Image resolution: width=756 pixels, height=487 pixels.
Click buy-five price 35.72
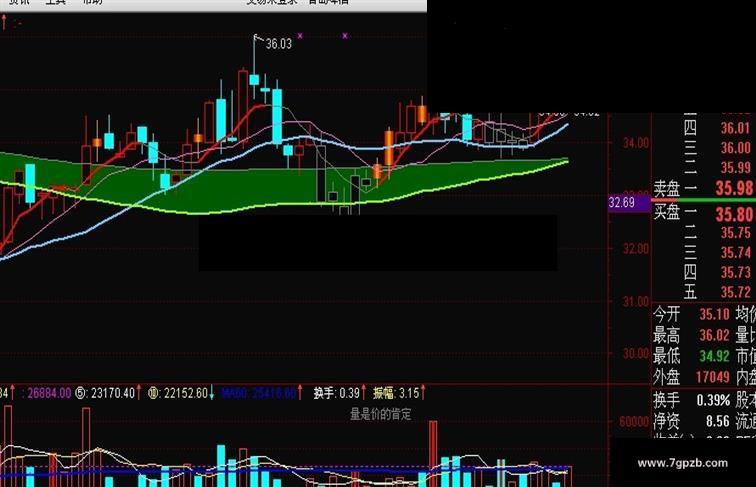tap(736, 292)
